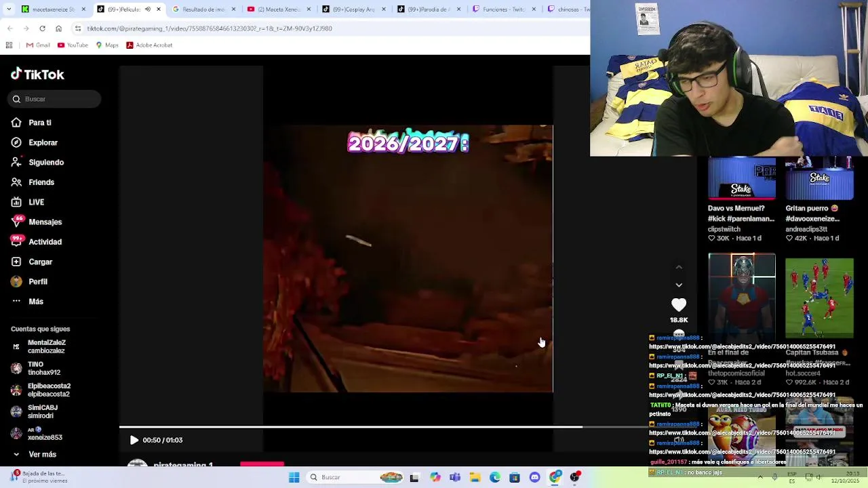
Task: Open Google Chrome taskbar icon
Action: pos(555,477)
